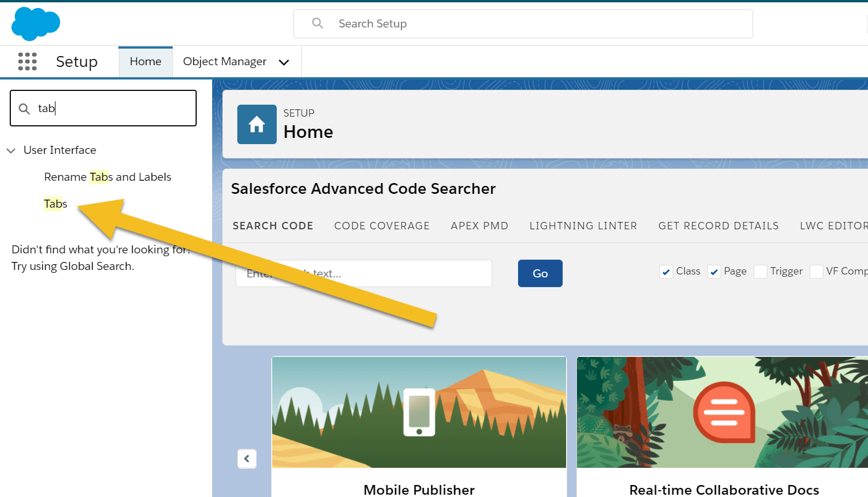Click the Search Setup magnifier icon
Screen dimensions: 868x497
coord(318,23)
